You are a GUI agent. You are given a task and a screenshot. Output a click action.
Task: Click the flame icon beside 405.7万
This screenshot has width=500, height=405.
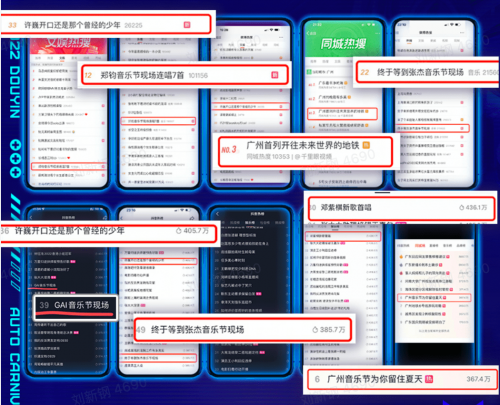[x=179, y=231]
